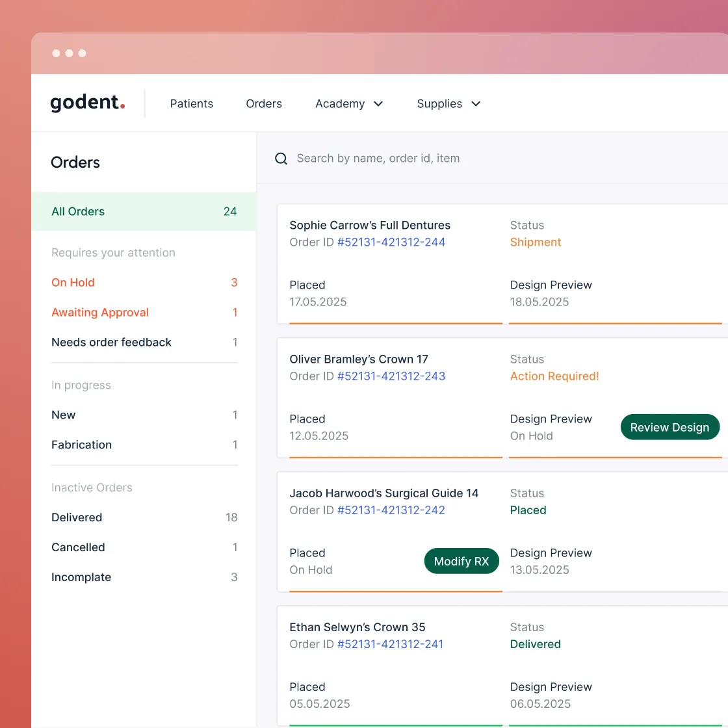
Task: Click the Shipment status text
Action: tap(536, 242)
